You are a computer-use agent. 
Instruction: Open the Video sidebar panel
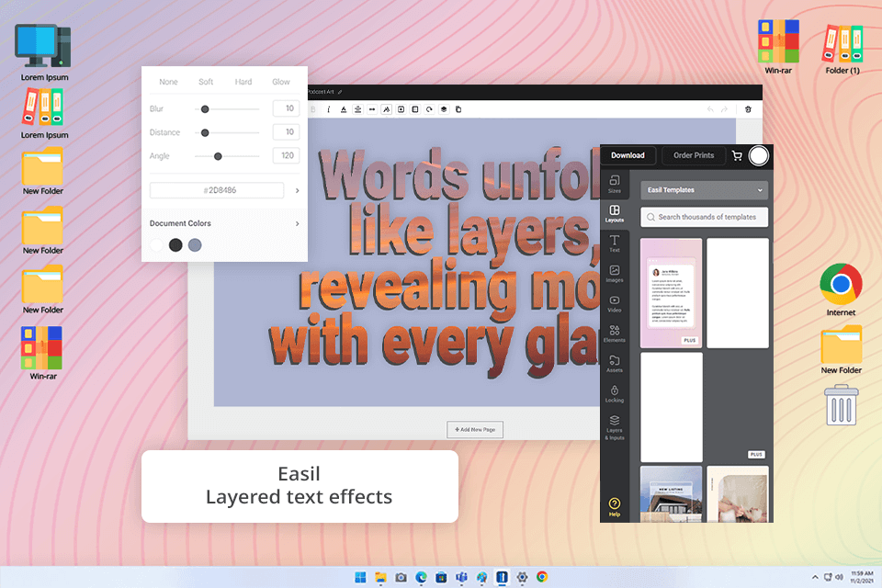(x=615, y=304)
